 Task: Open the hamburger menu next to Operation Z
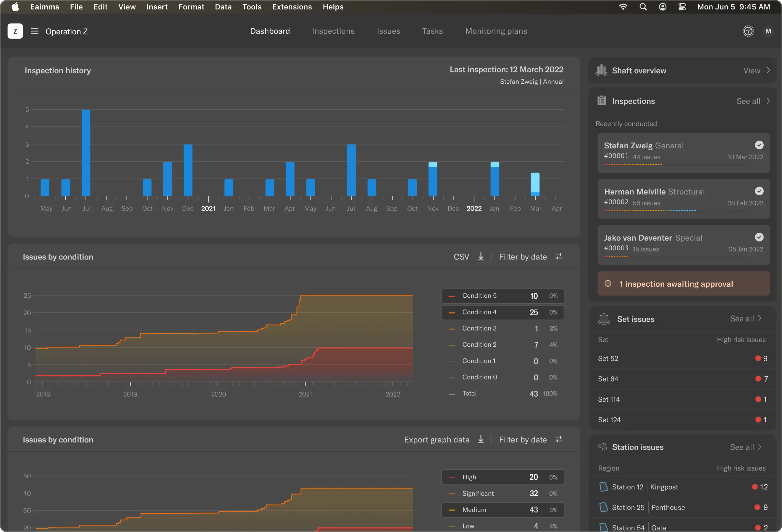pos(35,31)
